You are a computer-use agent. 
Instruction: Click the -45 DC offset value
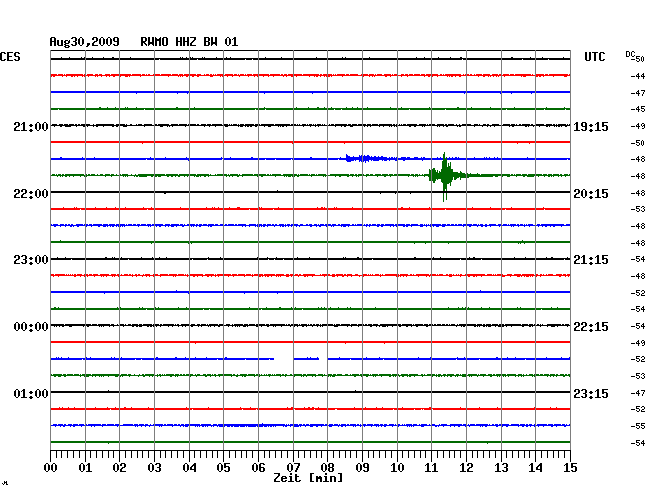638,109
